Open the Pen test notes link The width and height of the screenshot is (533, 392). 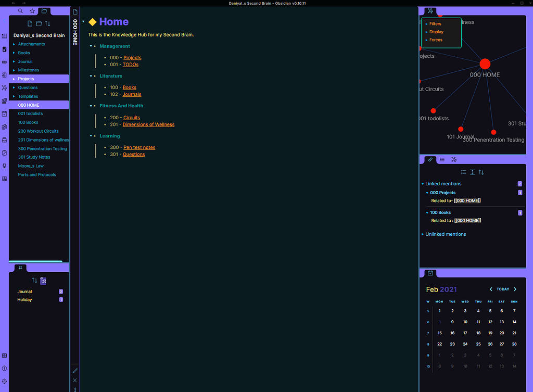[x=139, y=147]
